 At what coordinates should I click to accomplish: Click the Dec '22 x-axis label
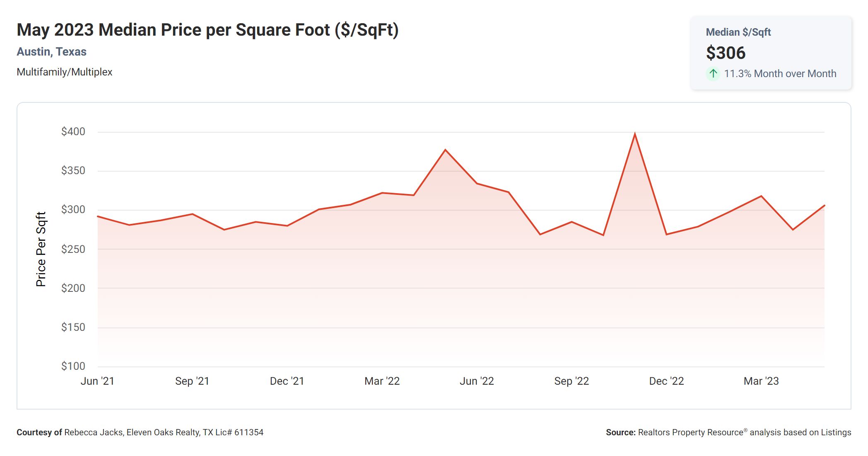[x=666, y=381]
